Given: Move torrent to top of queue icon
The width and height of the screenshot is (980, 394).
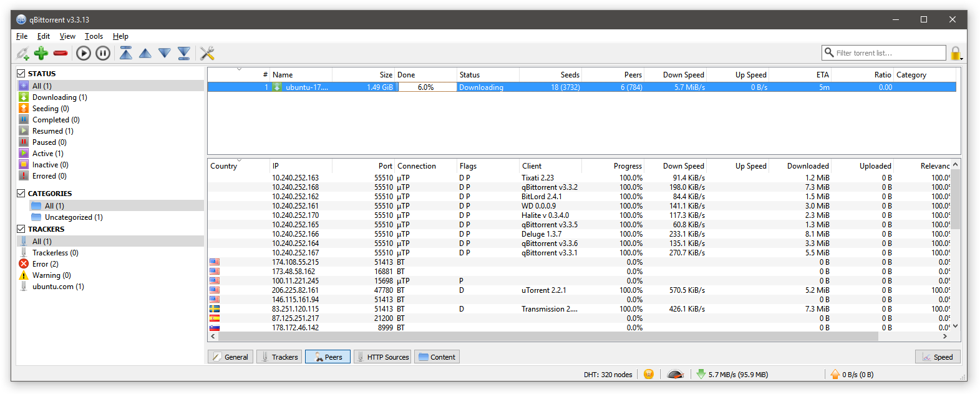Looking at the screenshot, I should pyautogui.click(x=126, y=53).
